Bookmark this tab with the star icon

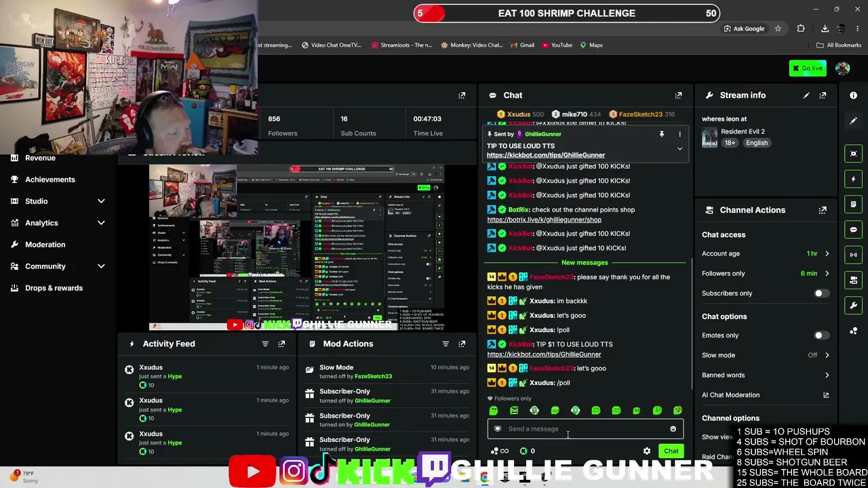[x=778, y=28]
